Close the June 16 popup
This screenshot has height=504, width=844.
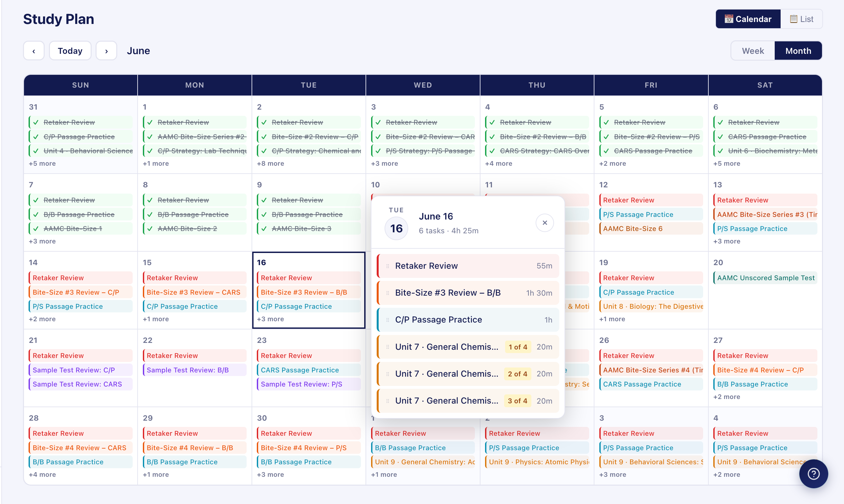pos(544,223)
